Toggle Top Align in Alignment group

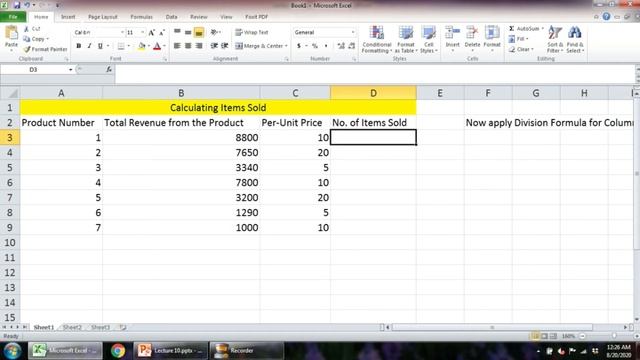[x=177, y=32]
